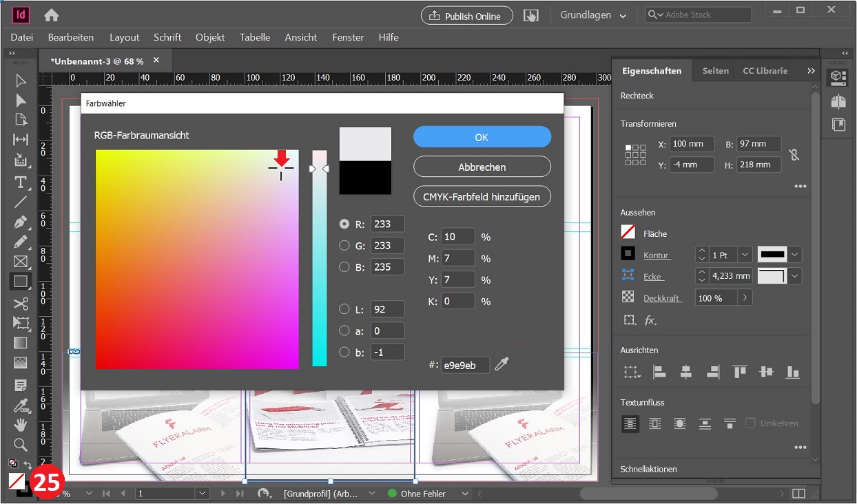The width and height of the screenshot is (857, 504).
Task: Activate the Zoom magnifier tool
Action: pos(21,444)
